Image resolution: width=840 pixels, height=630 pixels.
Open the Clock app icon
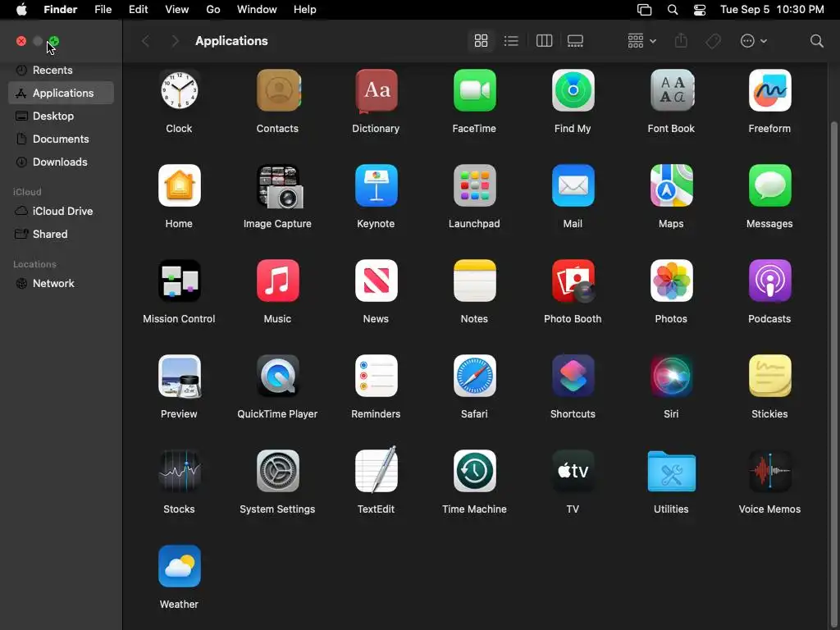pyautogui.click(x=179, y=90)
